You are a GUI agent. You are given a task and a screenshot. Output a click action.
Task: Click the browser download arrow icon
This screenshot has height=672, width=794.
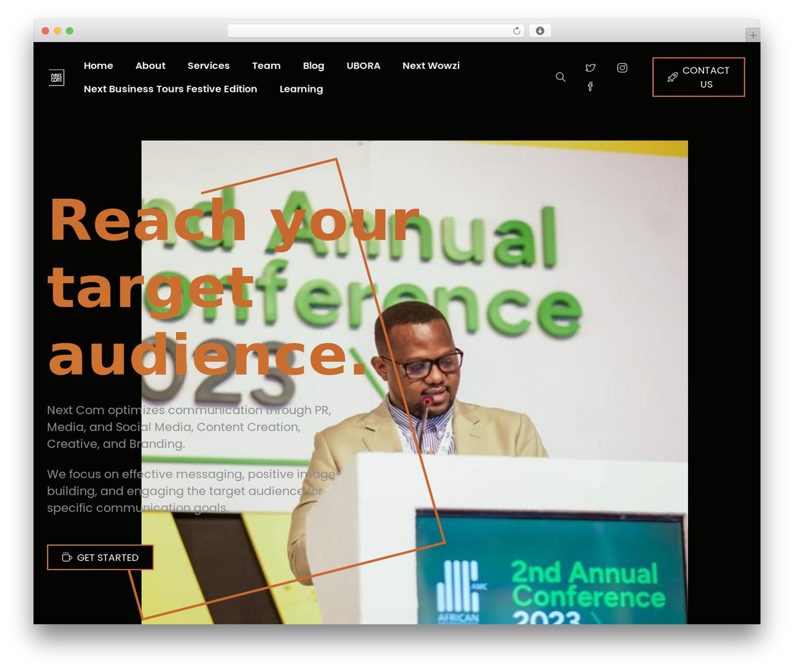[540, 31]
